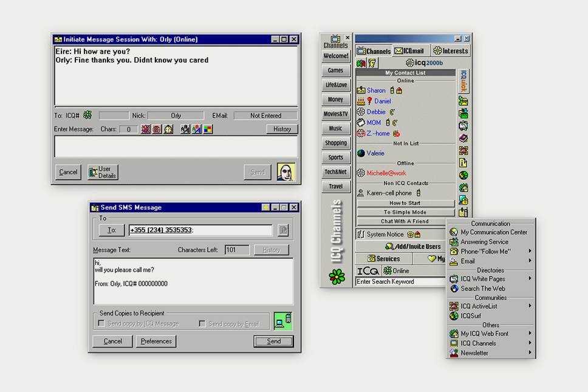Click Orly's avatar picture beside Send
This screenshot has height=392, width=588.
point(286,172)
